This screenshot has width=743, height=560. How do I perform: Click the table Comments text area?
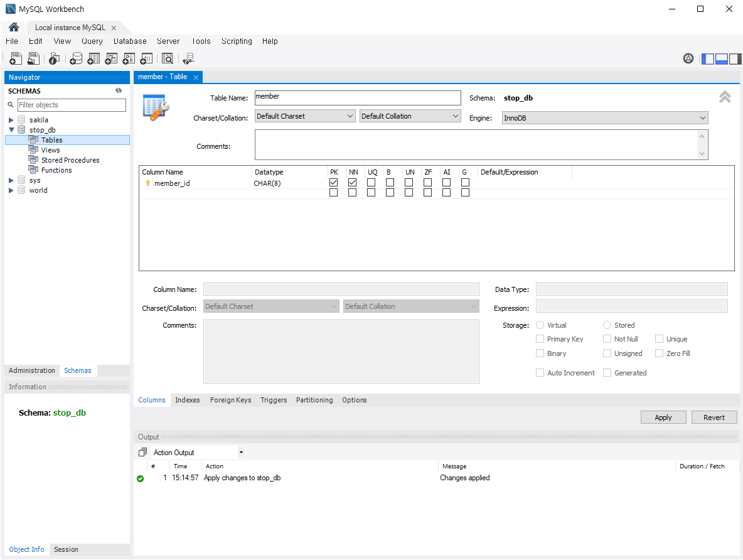[477, 144]
